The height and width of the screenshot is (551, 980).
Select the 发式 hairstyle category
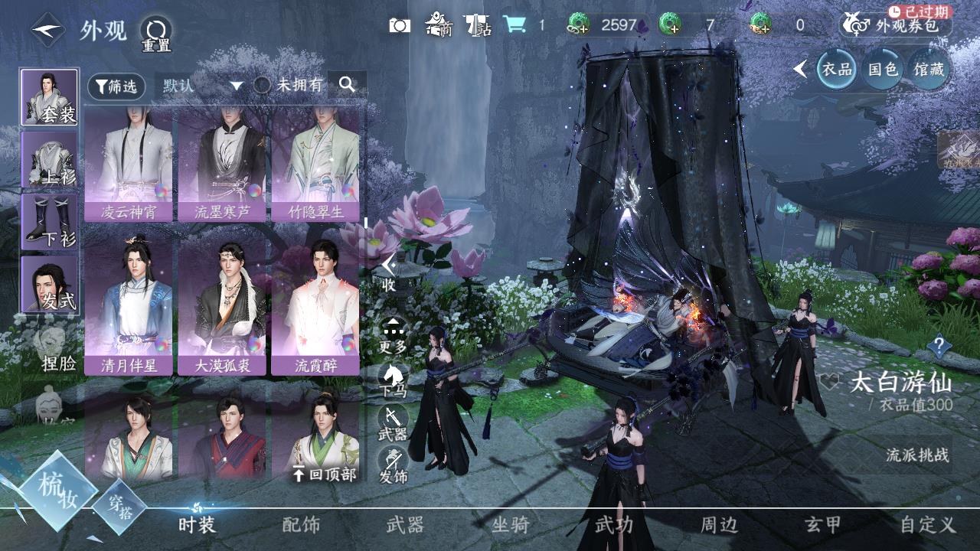[x=49, y=283]
